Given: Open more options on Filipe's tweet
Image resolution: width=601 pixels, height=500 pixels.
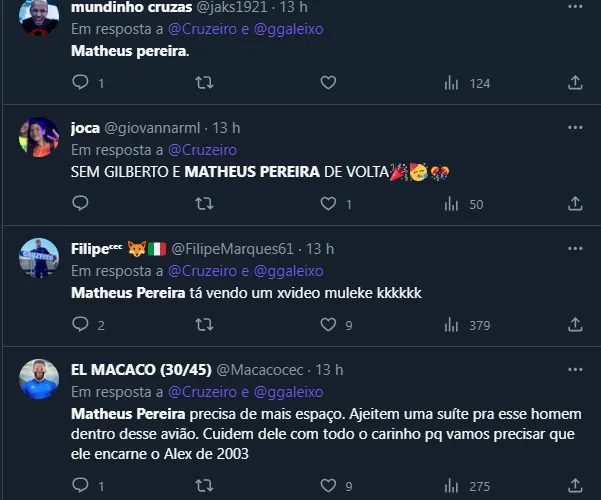Looking at the screenshot, I should (575, 248).
